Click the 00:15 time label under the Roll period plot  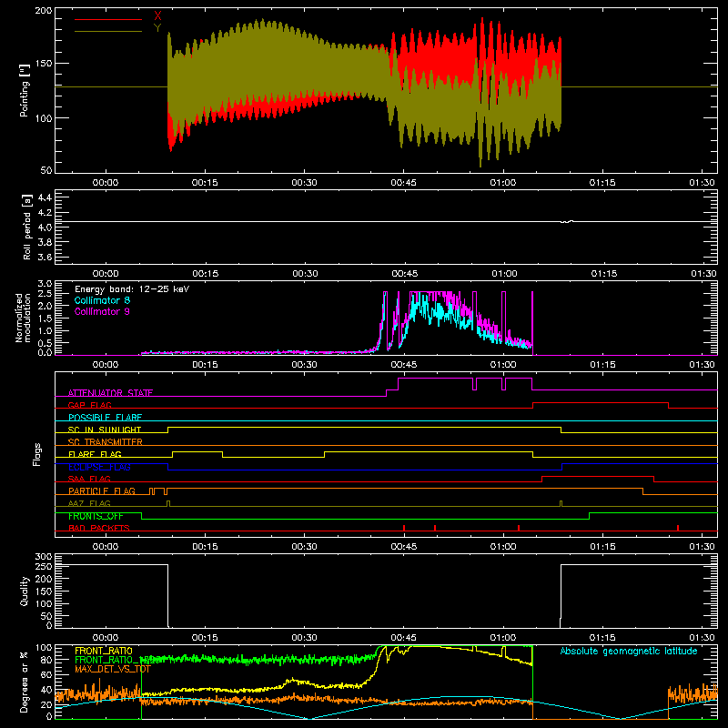pyautogui.click(x=206, y=274)
